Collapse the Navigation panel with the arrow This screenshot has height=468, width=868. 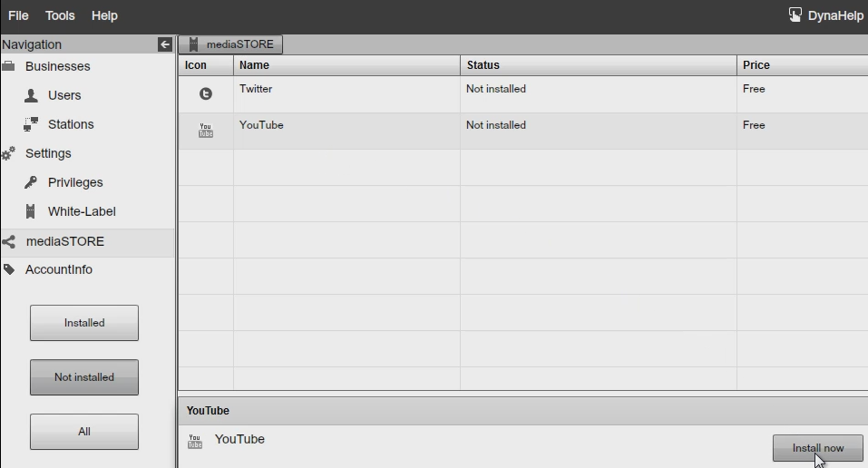coord(165,44)
